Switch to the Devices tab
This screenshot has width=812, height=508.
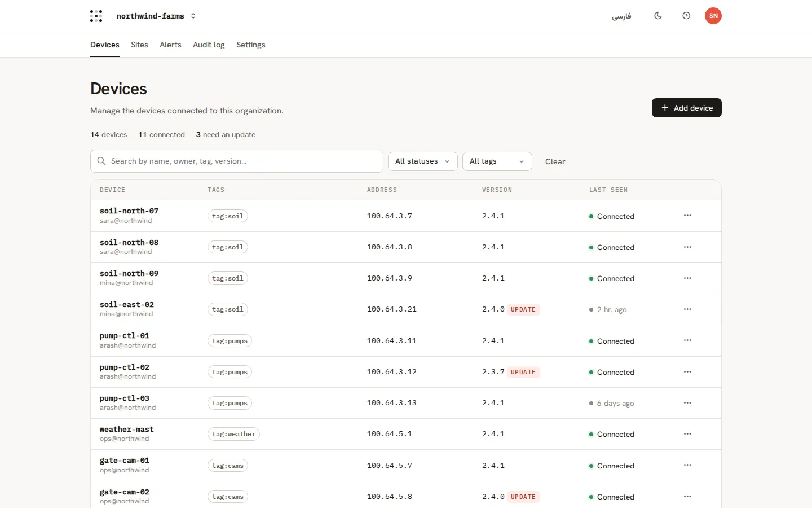[105, 45]
